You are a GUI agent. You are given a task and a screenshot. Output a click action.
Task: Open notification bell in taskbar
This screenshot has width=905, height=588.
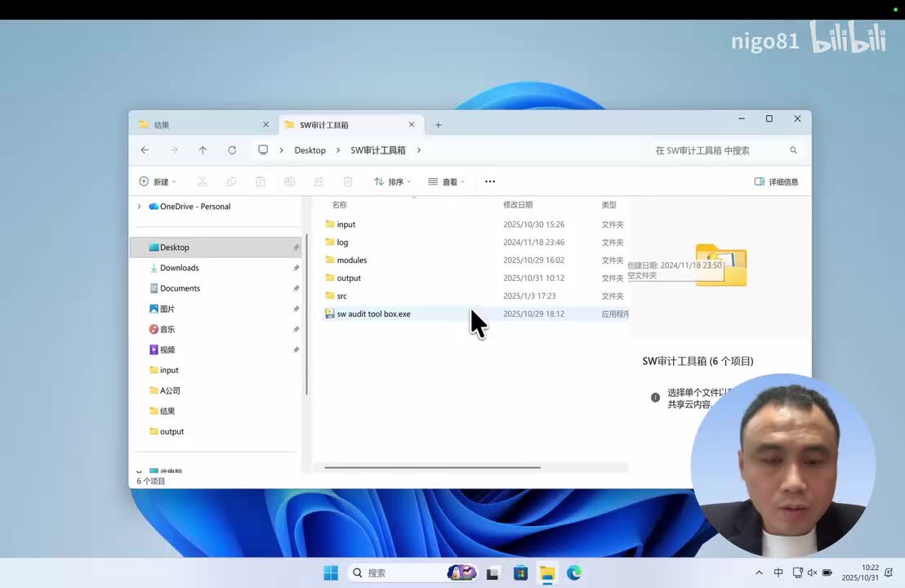(889, 573)
